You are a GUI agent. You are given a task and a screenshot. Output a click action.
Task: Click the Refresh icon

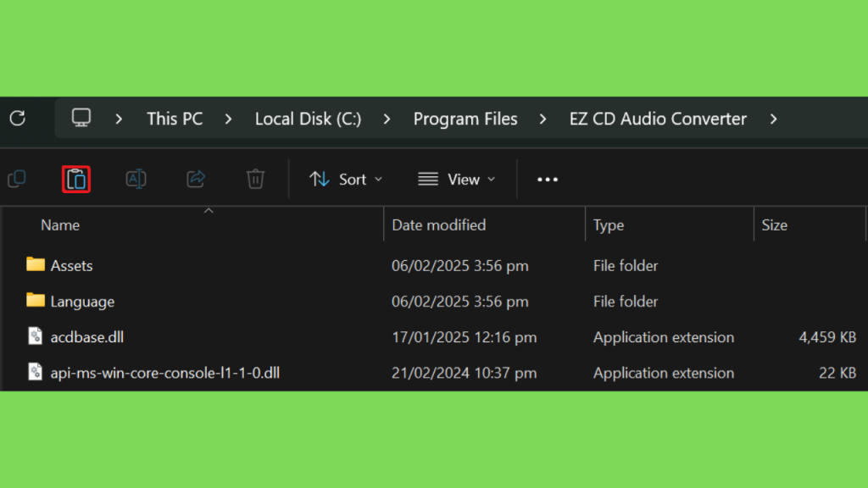(x=17, y=119)
